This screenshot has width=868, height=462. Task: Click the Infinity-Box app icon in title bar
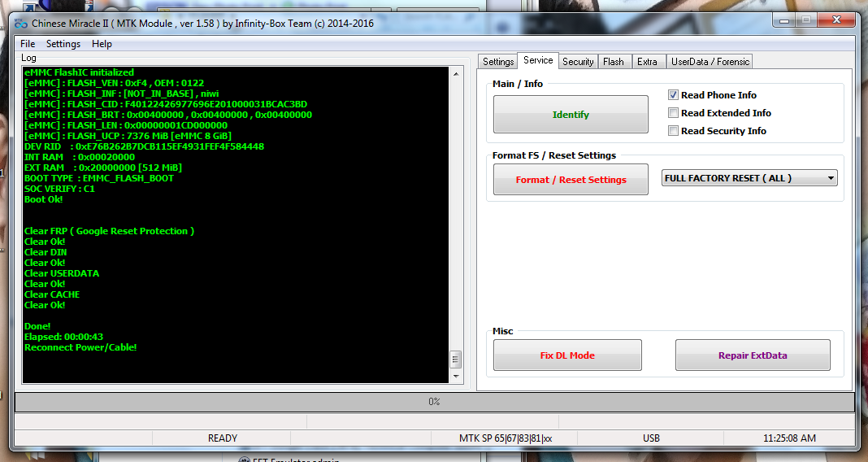(x=21, y=24)
